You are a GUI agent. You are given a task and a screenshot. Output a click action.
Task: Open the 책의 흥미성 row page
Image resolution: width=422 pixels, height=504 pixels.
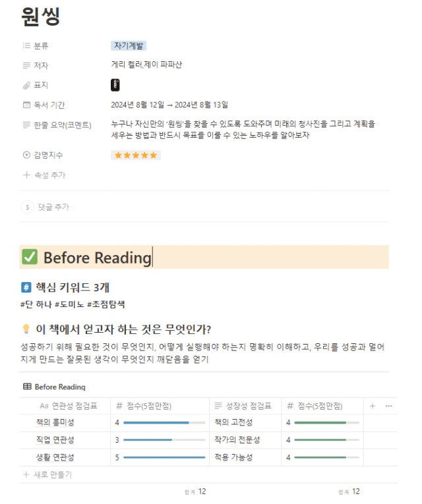click(55, 422)
